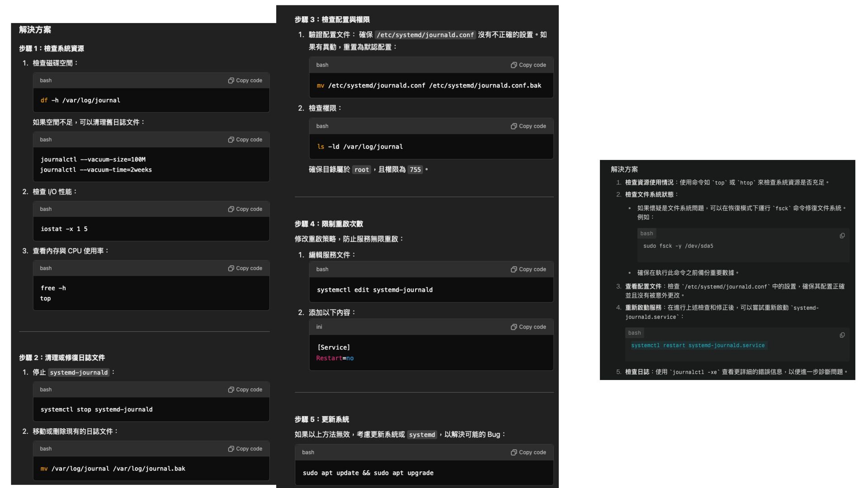868x488 pixels.
Task: Copy the free -h and top code
Action: click(x=245, y=268)
